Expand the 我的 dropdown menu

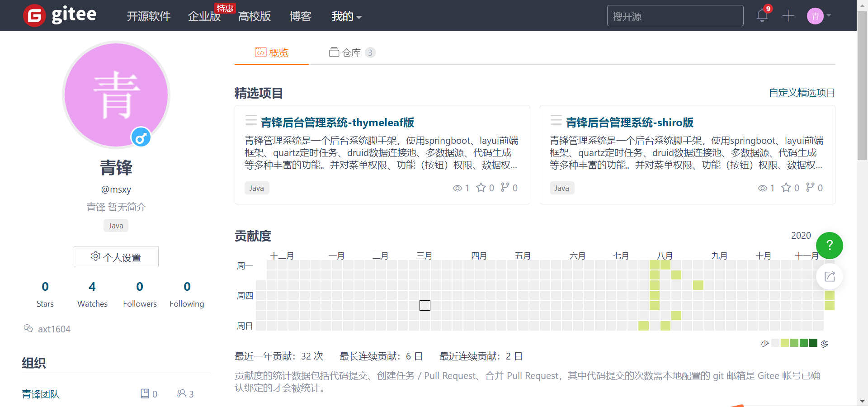point(346,17)
